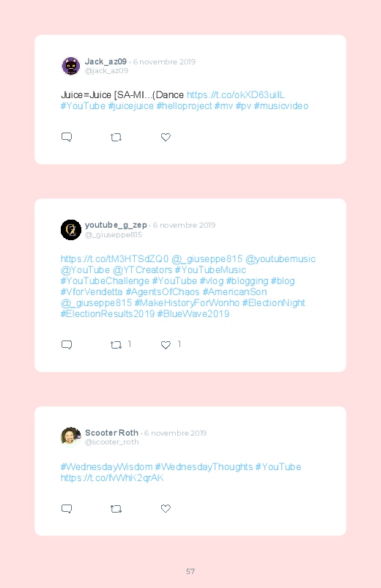Screen dimensions: 381x588
Task: Open youtube_g_zep's profile avatar
Action: pyautogui.click(x=71, y=229)
